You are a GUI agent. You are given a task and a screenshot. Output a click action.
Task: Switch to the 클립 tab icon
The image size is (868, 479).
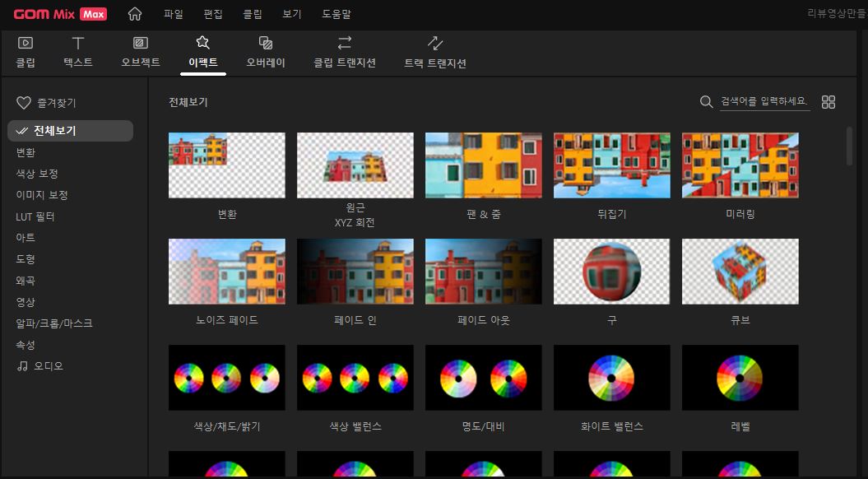(x=26, y=43)
